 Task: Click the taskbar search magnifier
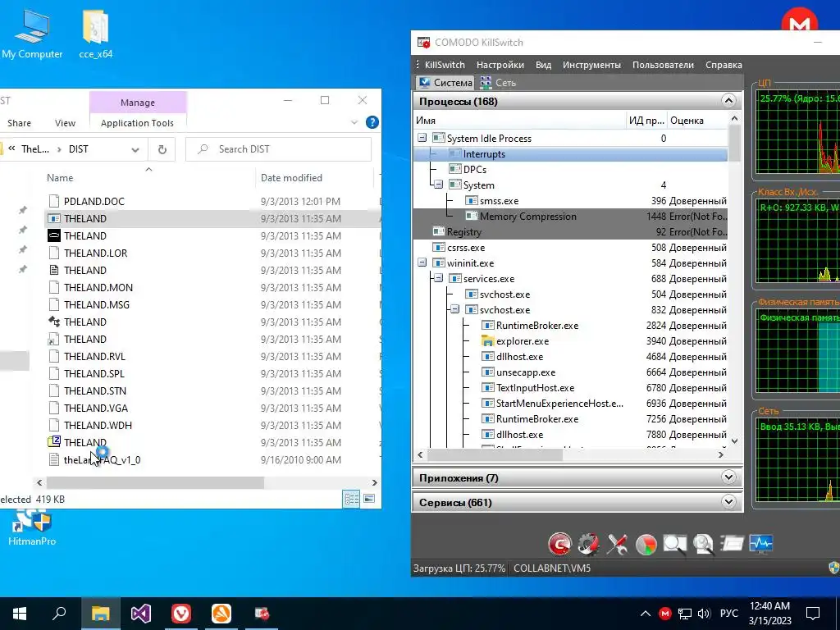pos(59,613)
